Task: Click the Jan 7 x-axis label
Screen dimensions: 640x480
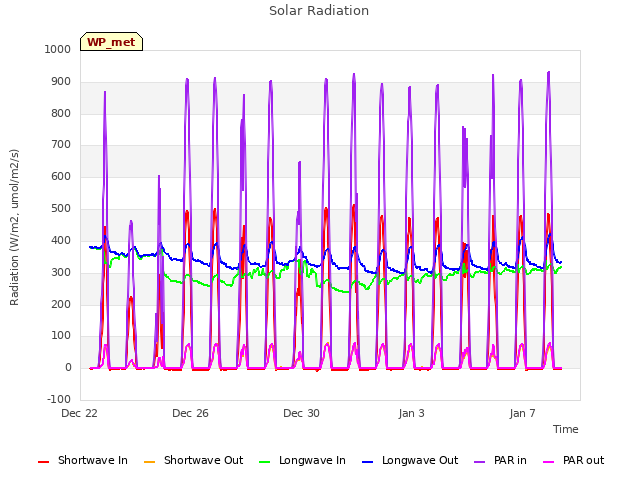Action: tap(522, 413)
